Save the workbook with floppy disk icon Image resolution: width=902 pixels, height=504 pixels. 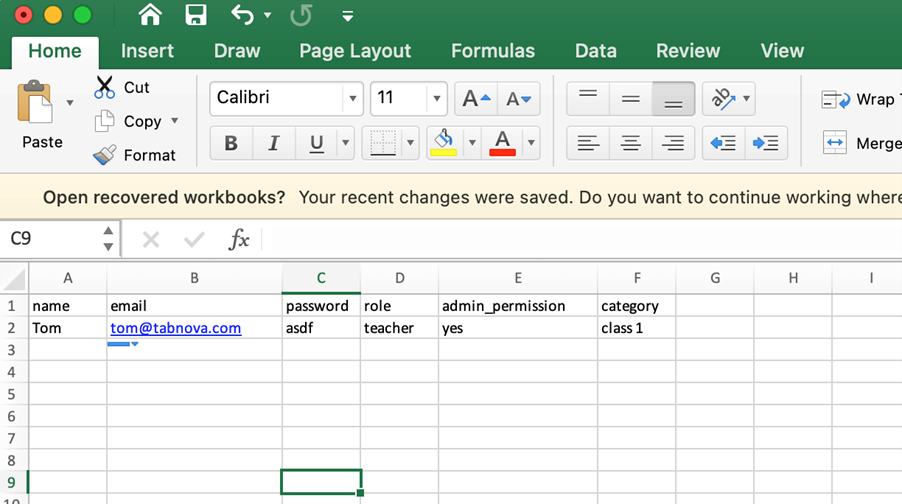pos(196,14)
